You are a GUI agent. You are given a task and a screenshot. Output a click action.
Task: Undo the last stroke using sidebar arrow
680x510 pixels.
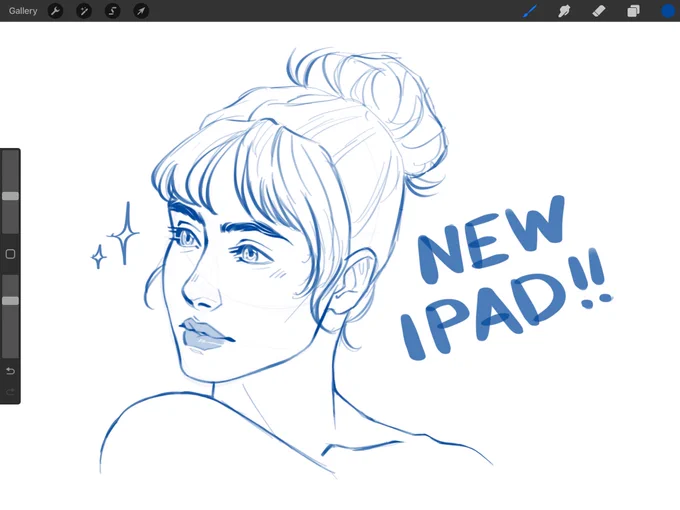click(x=10, y=371)
